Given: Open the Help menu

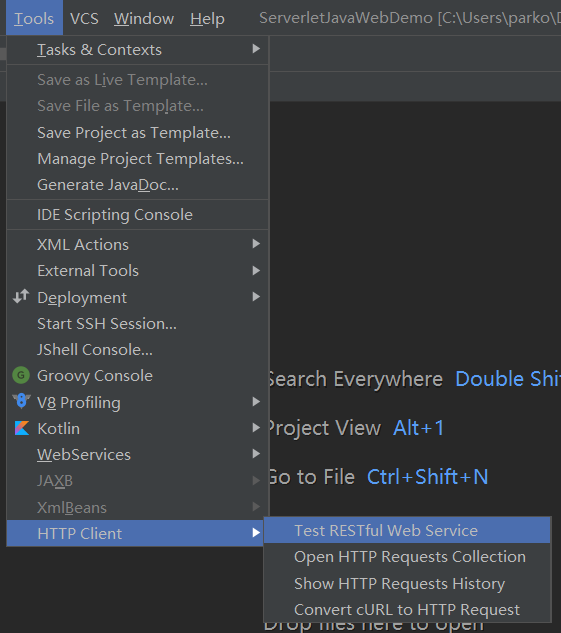Looking at the screenshot, I should (x=207, y=18).
